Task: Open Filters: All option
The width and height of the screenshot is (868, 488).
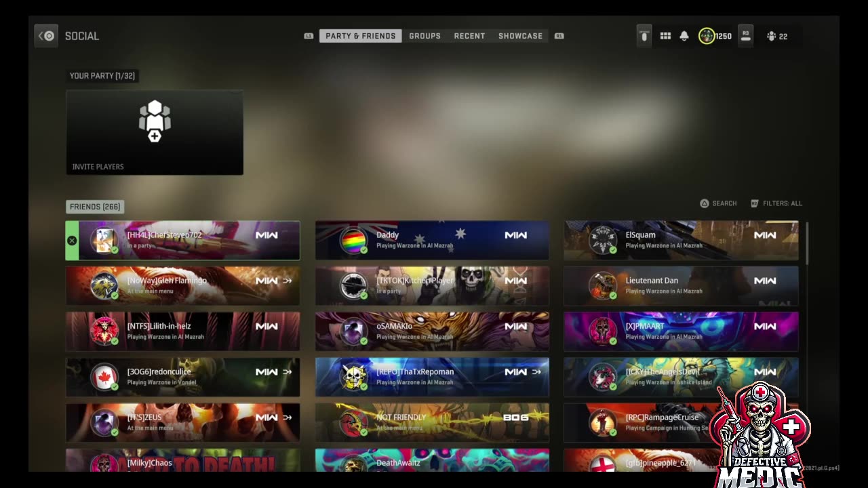Action: 776,203
